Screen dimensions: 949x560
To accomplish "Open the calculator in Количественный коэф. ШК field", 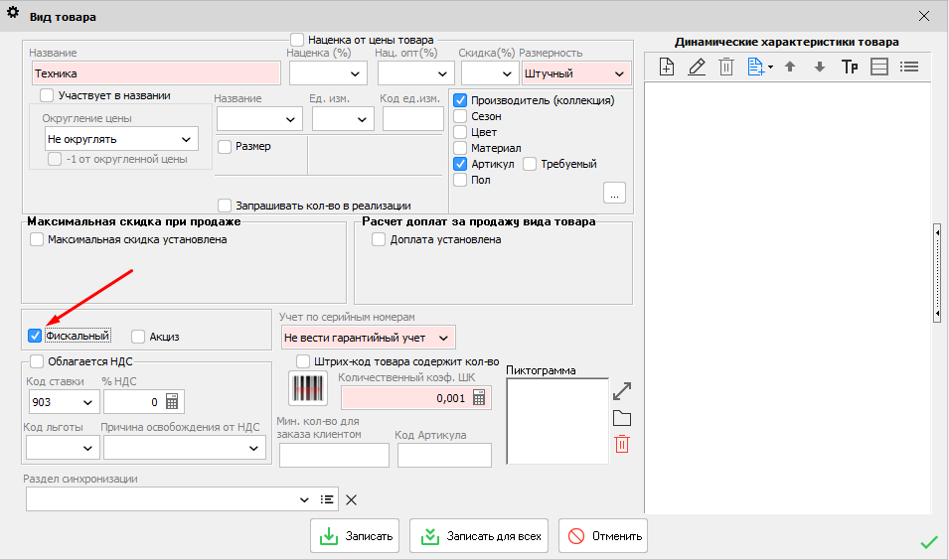I will point(480,398).
